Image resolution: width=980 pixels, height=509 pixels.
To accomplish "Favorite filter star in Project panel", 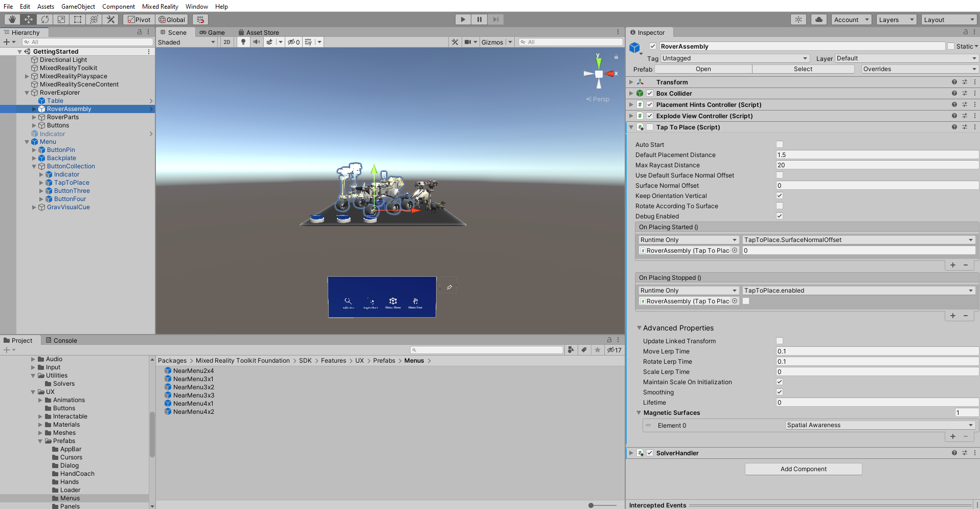I will [597, 350].
